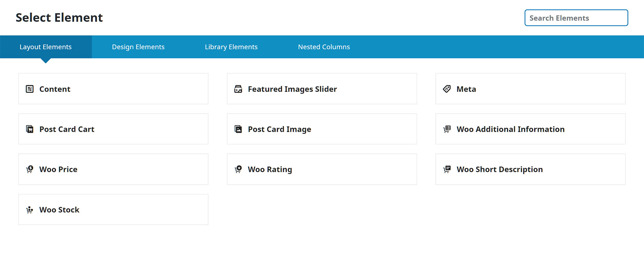Switch to the Nested Columns tab

(x=324, y=47)
